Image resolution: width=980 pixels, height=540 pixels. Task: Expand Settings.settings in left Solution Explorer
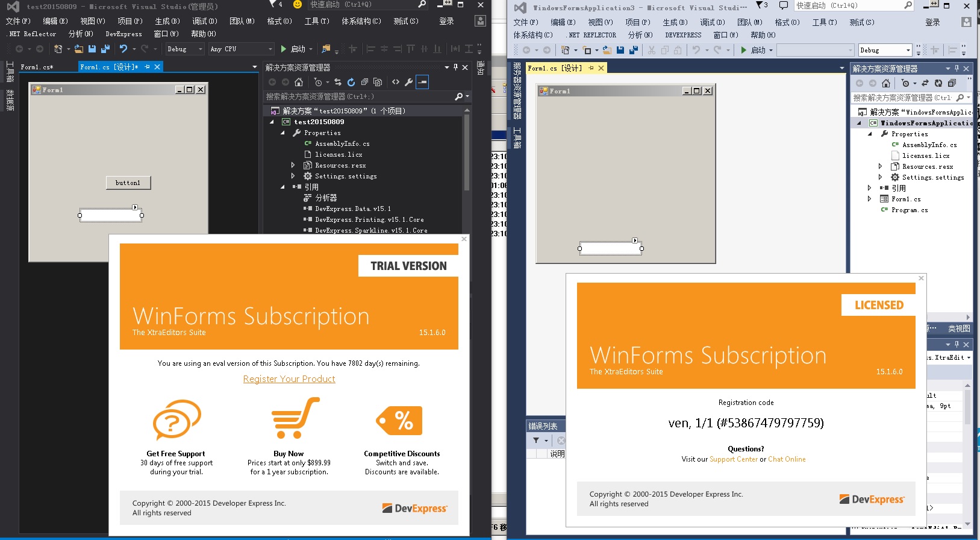[293, 176]
